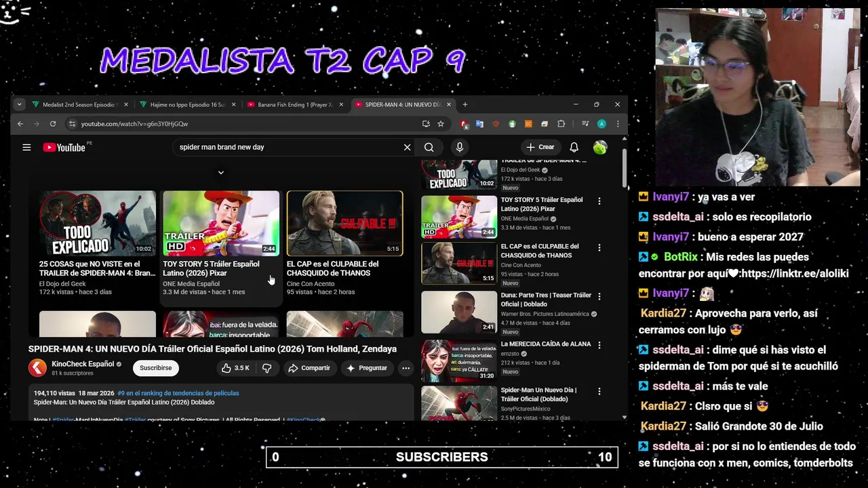Open Warner Bros. Pictures Latinoamérica channel
The height and width of the screenshot is (488, 868).
click(x=545, y=314)
